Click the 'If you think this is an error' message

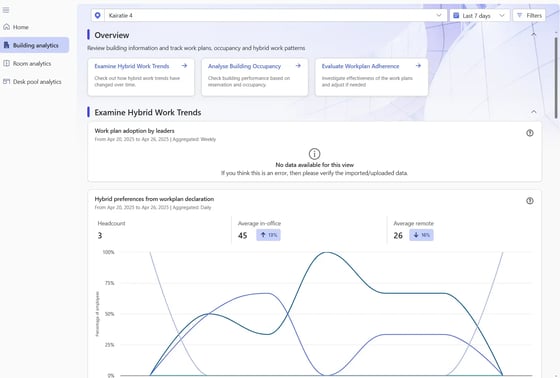click(x=314, y=173)
